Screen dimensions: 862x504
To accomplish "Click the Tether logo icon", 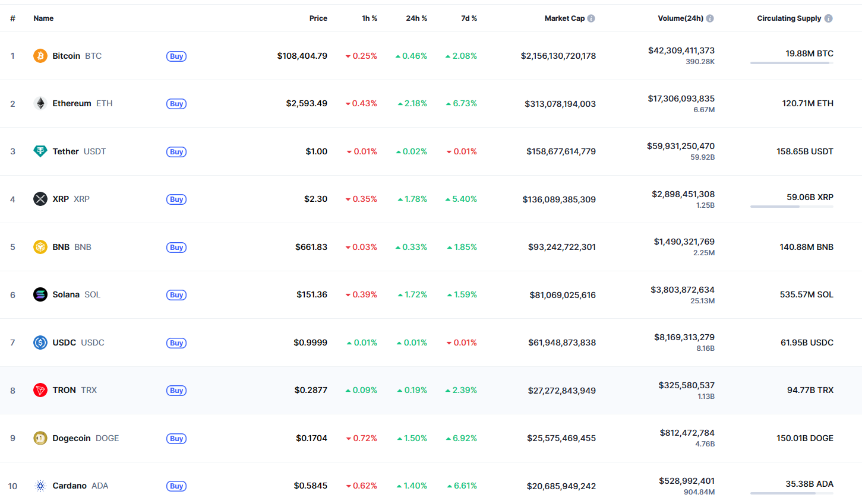I will coord(40,151).
